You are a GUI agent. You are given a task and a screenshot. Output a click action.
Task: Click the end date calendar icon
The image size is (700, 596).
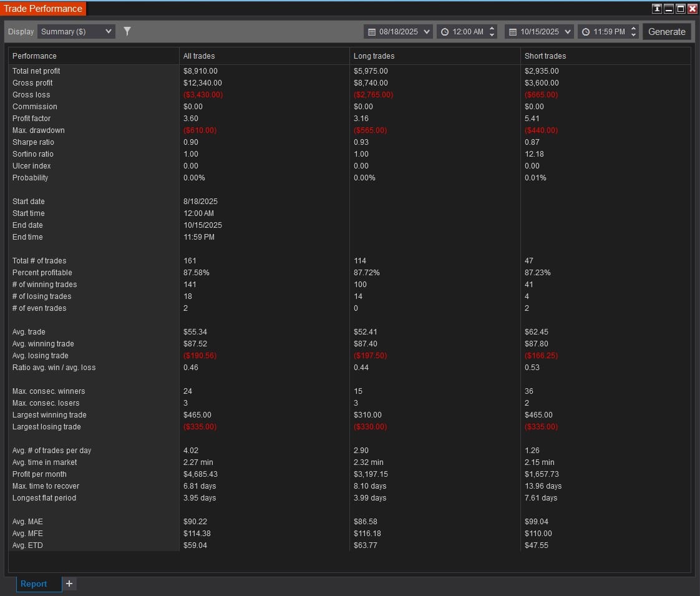coord(513,32)
